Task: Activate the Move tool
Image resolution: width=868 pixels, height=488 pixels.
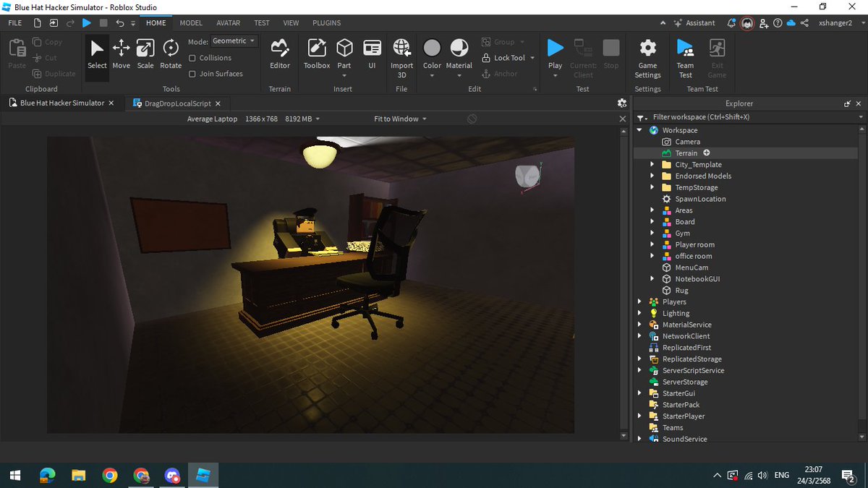Action: click(122, 54)
